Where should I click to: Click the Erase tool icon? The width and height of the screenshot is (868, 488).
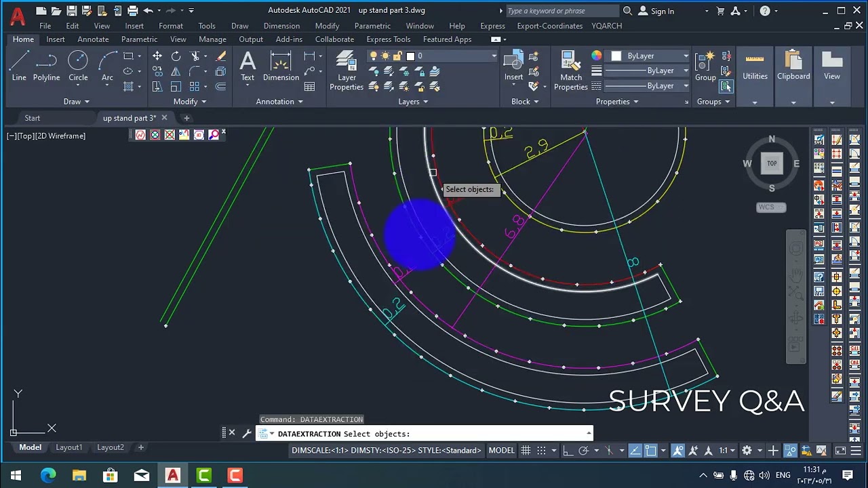[220, 56]
